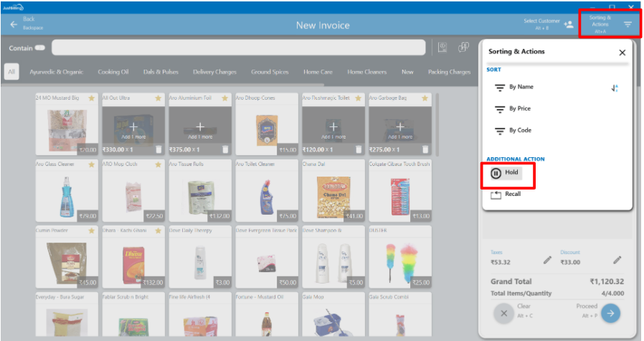Select the Cooking Oil category tab
644x341 pixels.
pos(113,72)
